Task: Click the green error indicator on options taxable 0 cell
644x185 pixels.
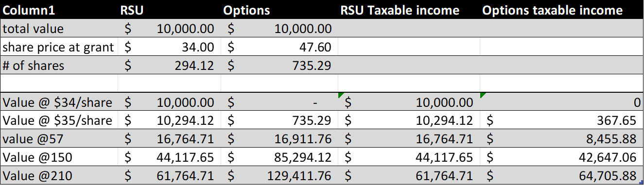Action: coord(483,96)
